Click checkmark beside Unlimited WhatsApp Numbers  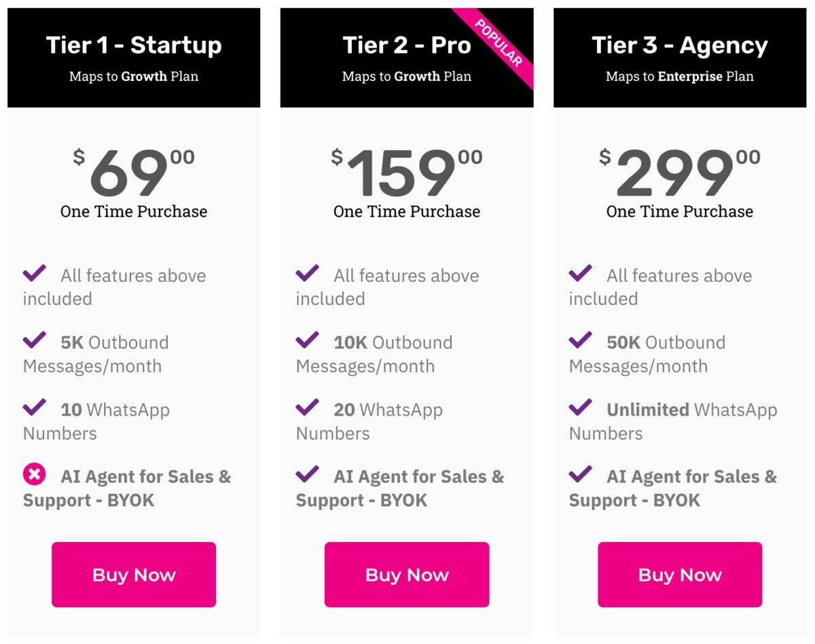coord(581,408)
